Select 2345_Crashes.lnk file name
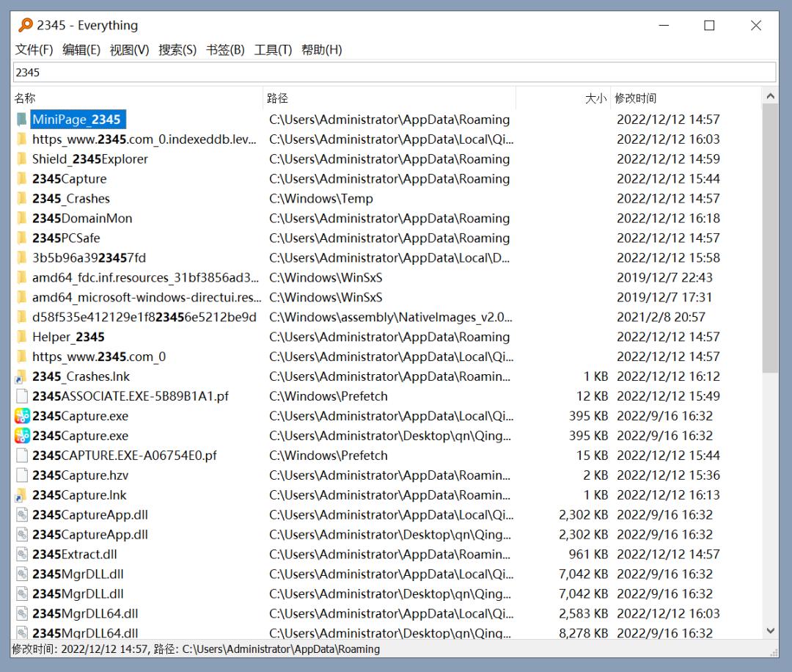 pyautogui.click(x=81, y=376)
